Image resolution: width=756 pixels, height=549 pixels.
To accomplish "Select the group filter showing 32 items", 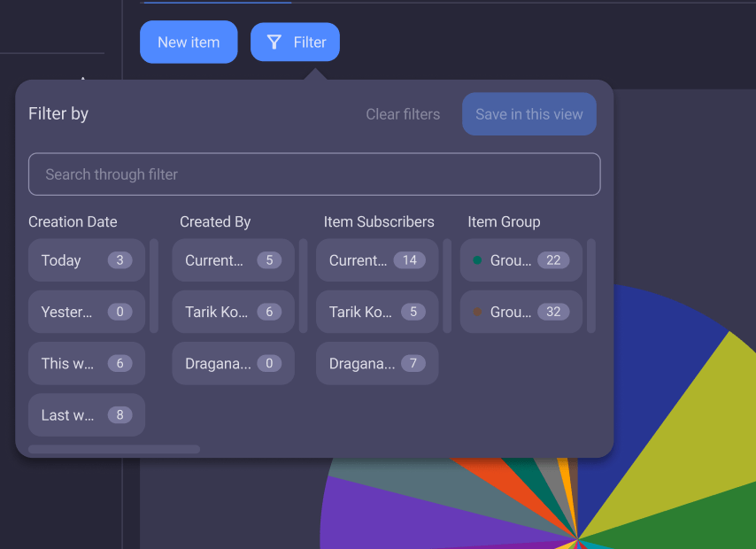I will click(521, 312).
